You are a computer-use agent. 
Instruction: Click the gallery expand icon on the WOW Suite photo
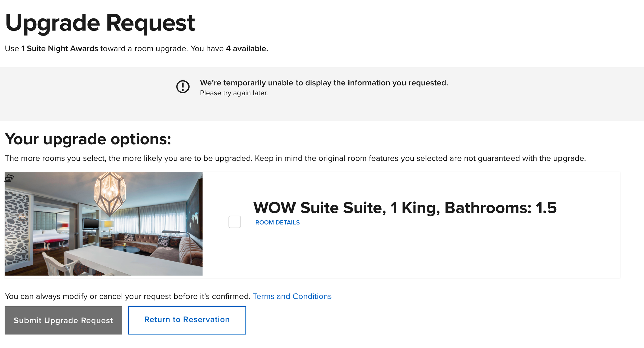[9, 178]
